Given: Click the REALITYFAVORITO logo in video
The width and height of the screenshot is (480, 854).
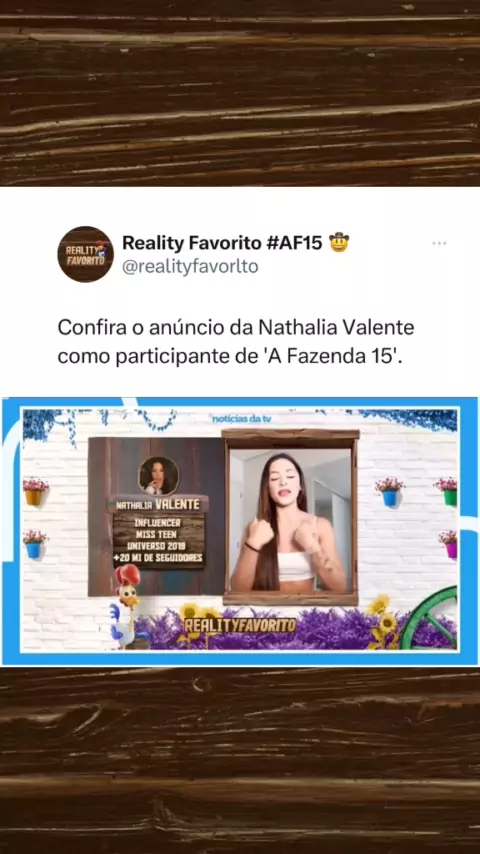Looking at the screenshot, I should pos(240,625).
